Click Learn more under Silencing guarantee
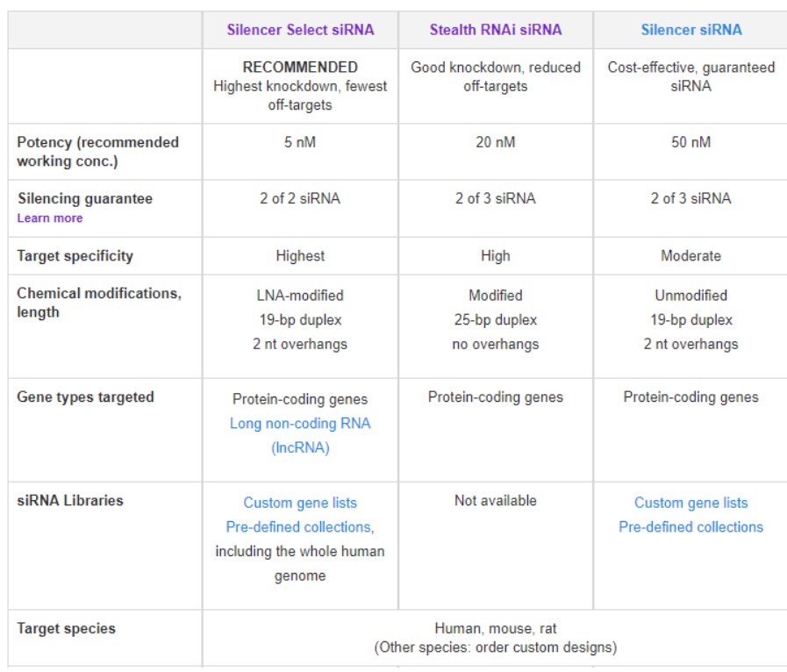The width and height of the screenshot is (787, 672). pos(50,218)
